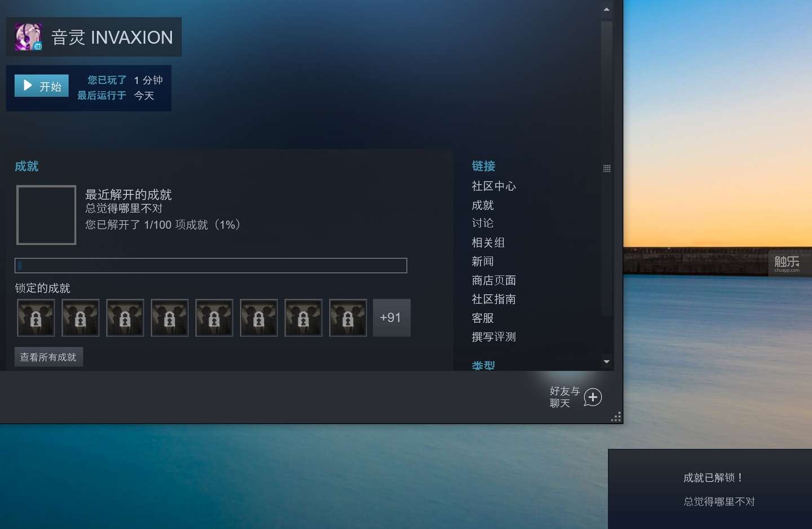Click the 音灵 INVAXION game avatar icon
The width and height of the screenshot is (812, 529).
coord(28,37)
